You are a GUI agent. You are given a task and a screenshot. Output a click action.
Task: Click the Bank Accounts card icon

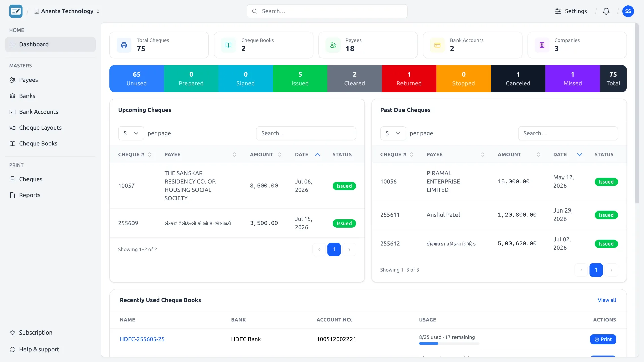[437, 45]
